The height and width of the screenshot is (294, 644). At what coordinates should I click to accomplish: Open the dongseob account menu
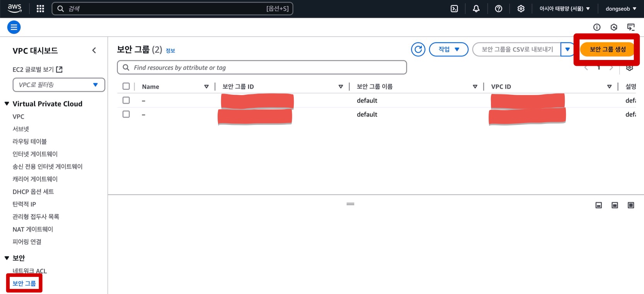[x=621, y=9]
